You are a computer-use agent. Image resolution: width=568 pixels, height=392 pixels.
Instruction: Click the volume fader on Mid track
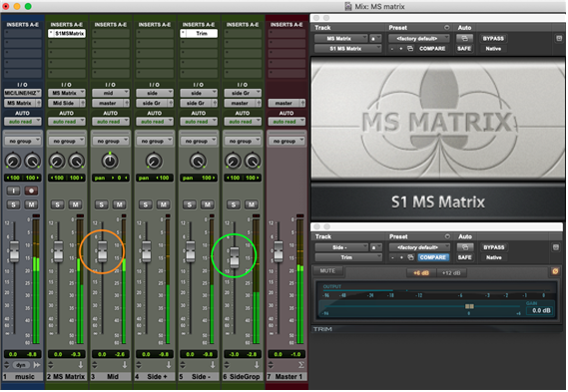103,251
